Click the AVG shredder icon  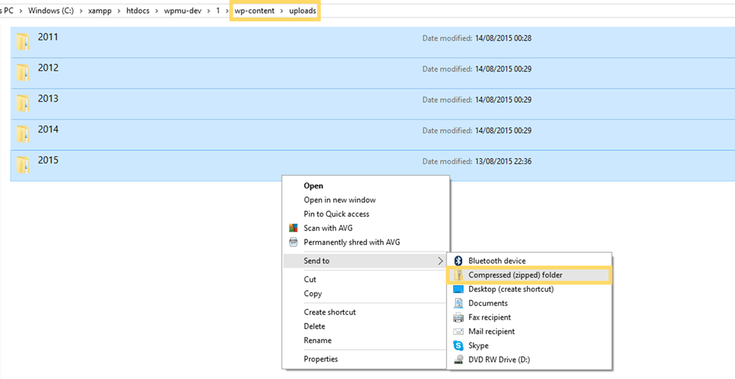[x=293, y=242]
